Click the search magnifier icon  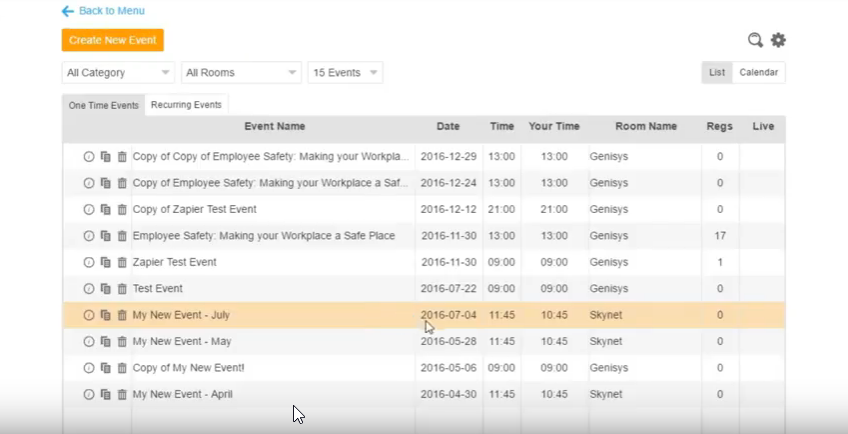[x=756, y=40]
